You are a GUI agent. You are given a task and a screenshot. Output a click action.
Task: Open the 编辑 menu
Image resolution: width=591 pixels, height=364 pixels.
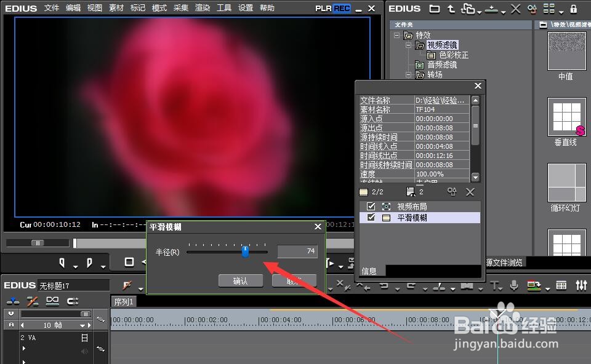pyautogui.click(x=73, y=8)
